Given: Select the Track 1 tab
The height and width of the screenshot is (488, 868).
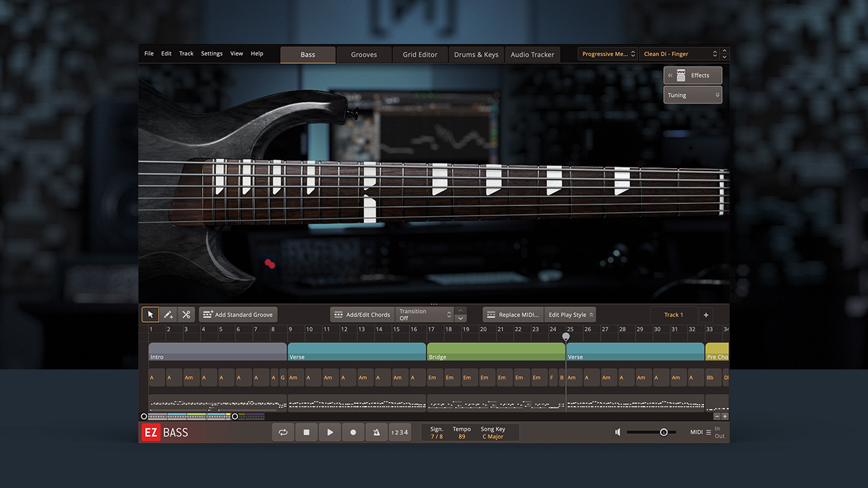Looking at the screenshot, I should point(673,314).
